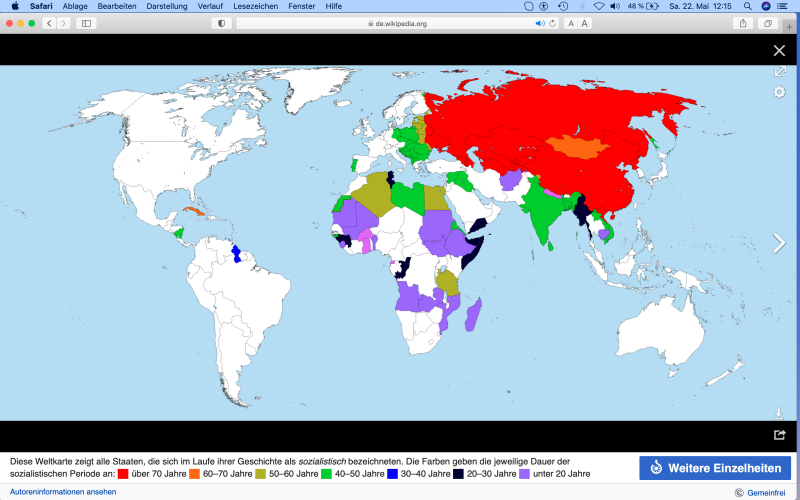Image resolution: width=800 pixels, height=500 pixels.
Task: Open fullscreen view with the expand arrows icon
Action: 780,71
